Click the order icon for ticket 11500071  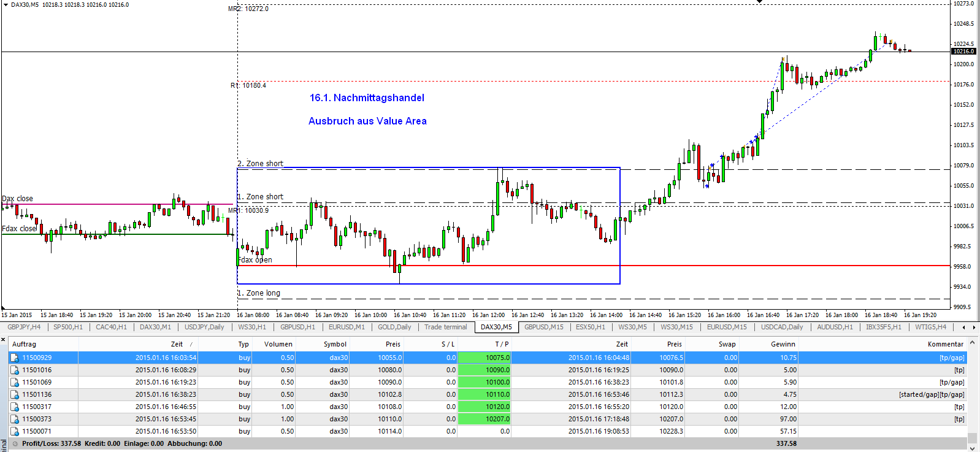15,431
